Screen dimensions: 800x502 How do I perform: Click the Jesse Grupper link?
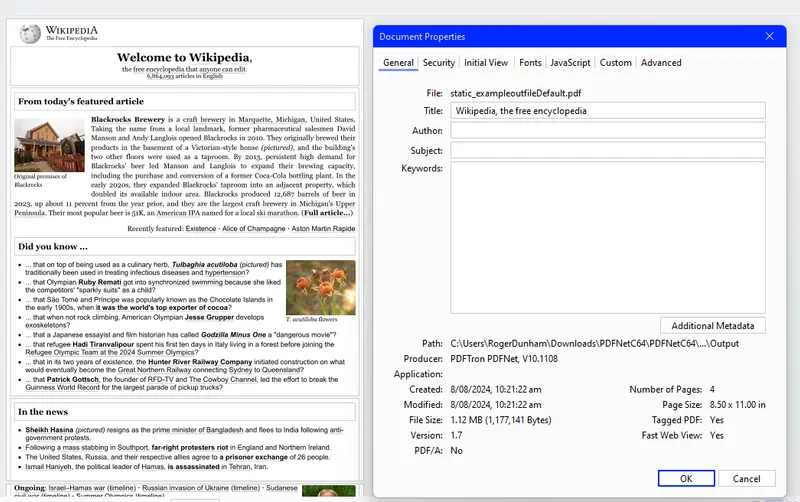[209, 317]
